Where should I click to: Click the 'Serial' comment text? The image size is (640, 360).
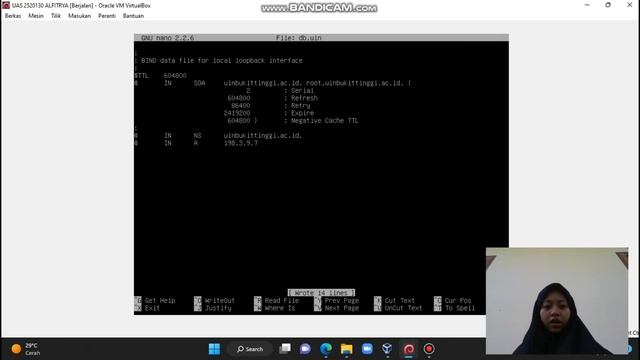point(302,91)
